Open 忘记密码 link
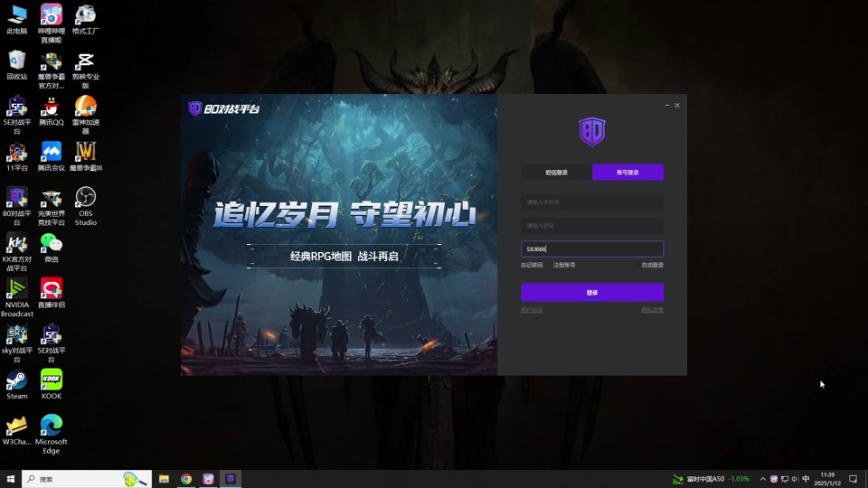The image size is (868, 488). [x=532, y=265]
